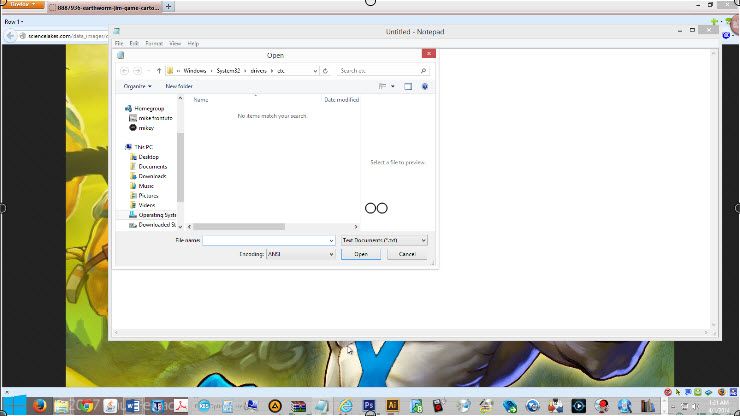
Task: Toggle the preview pane button
Action: [408, 86]
